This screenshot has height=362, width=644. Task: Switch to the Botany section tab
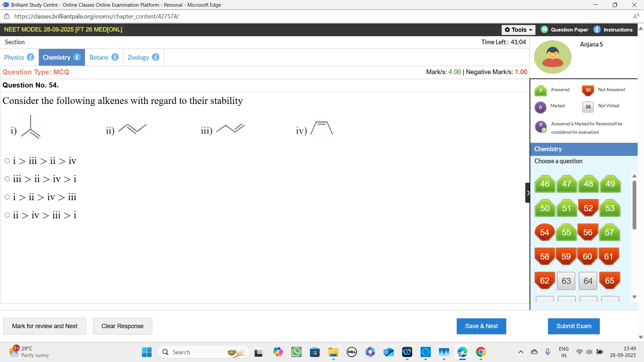click(99, 57)
